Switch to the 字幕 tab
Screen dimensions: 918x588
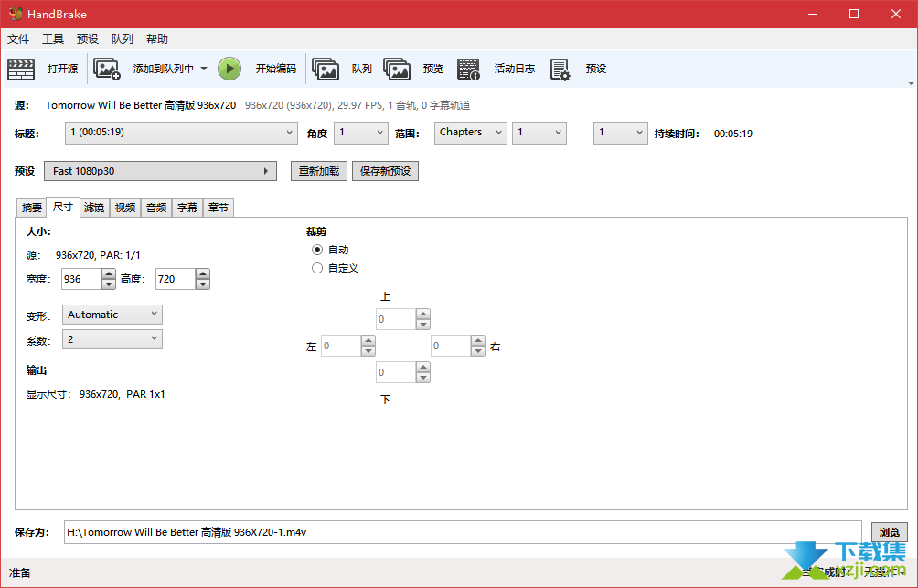point(187,208)
